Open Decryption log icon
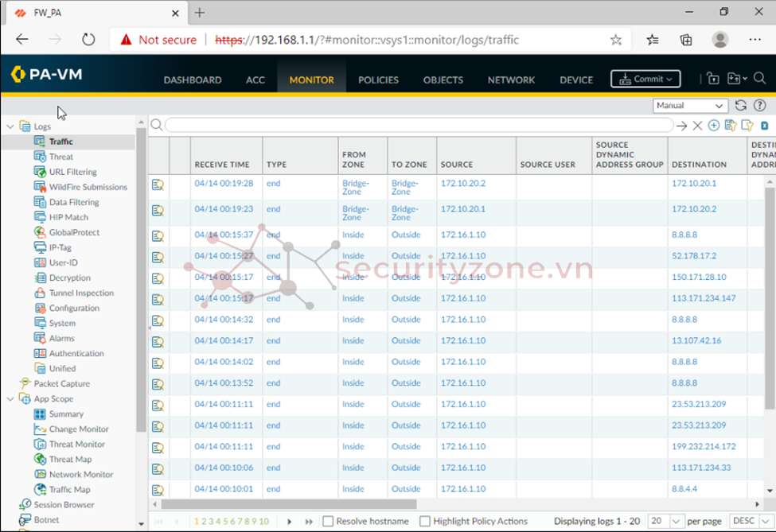The image size is (776, 532). [x=40, y=278]
